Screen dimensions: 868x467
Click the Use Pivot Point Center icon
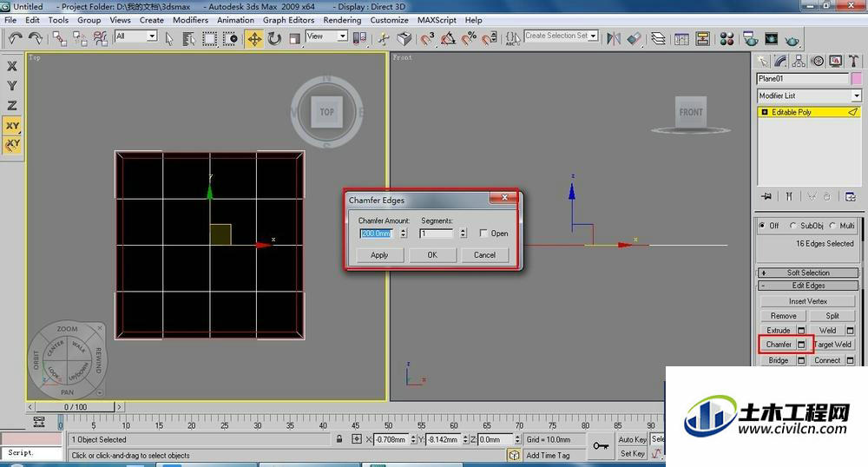pos(360,39)
